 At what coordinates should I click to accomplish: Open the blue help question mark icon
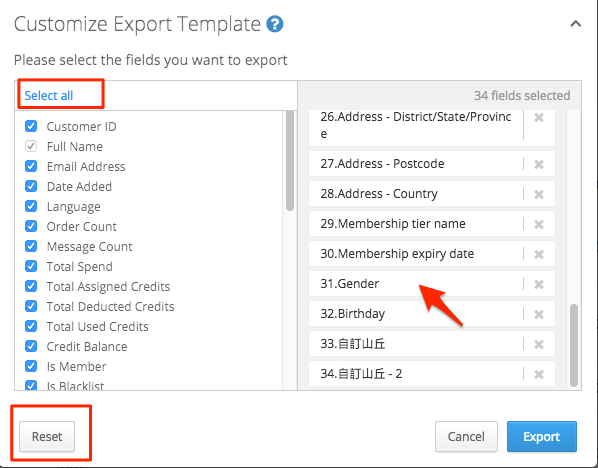(275, 24)
